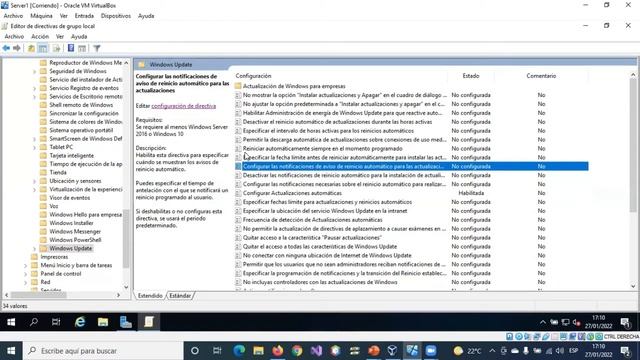Expand the Servicio Registro de eventos node
This screenshot has width=640, height=360.
click(35, 88)
